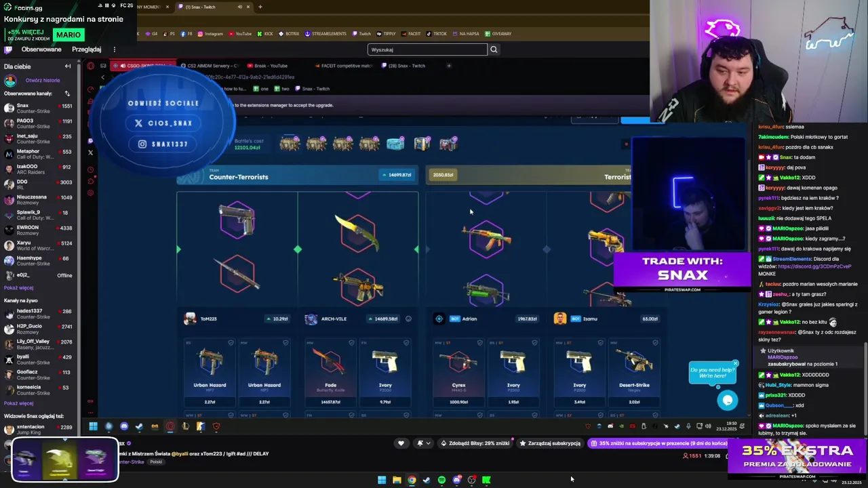This screenshot has width=868, height=488.
Task: Click the followed channels sort icon
Action: pyautogui.click(x=67, y=94)
